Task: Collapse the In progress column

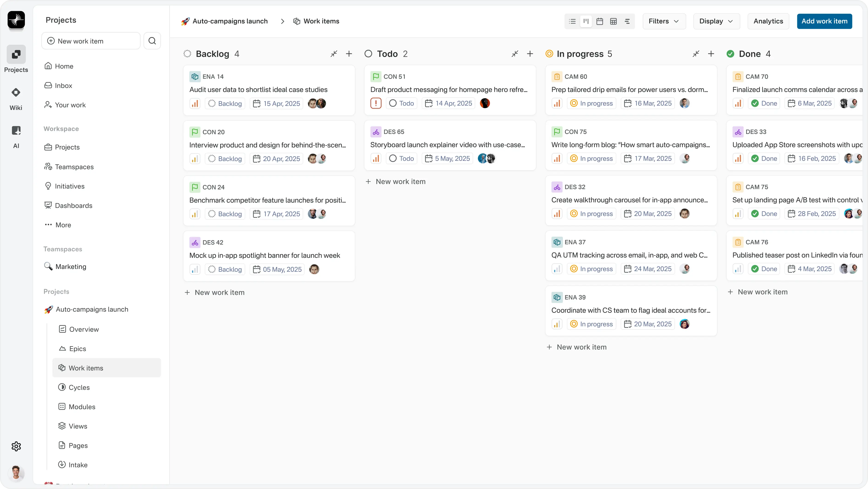Action: pos(696,54)
